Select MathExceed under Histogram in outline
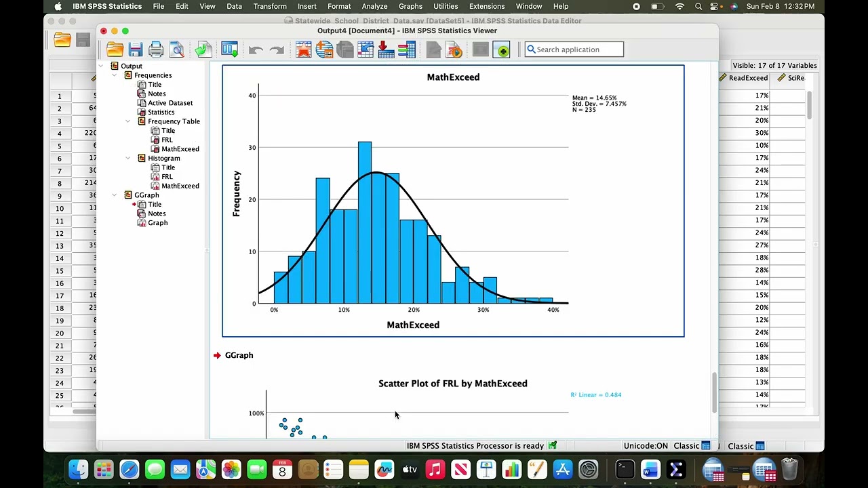 coord(180,186)
